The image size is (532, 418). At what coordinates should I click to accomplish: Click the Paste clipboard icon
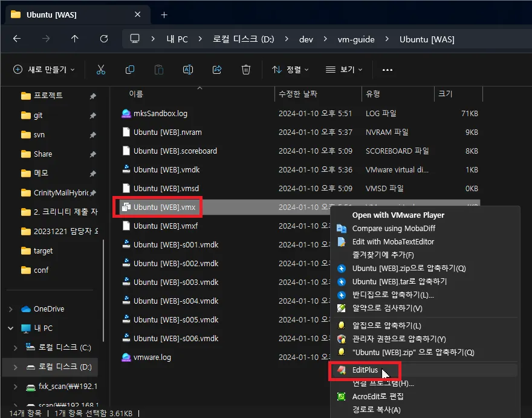tap(159, 70)
